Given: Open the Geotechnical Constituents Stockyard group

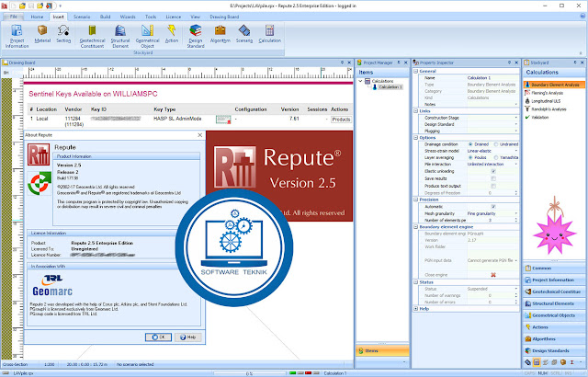Looking at the screenshot, I should (554, 291).
